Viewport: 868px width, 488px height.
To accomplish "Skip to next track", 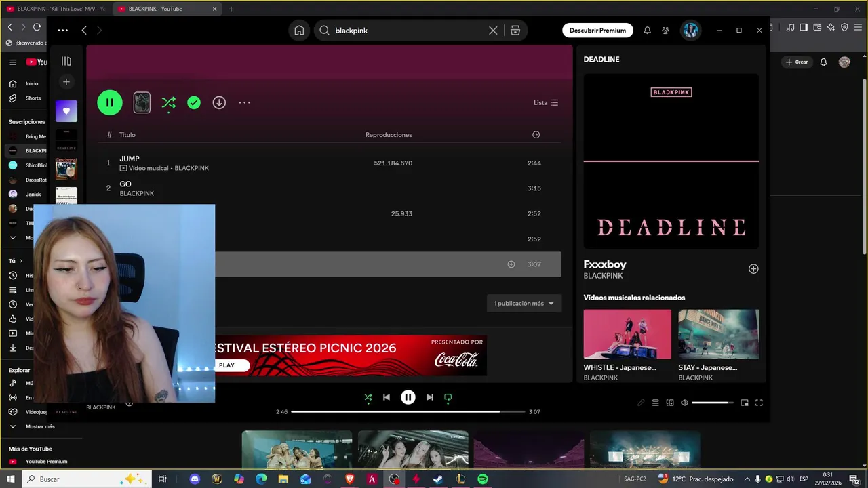I will pyautogui.click(x=429, y=397).
